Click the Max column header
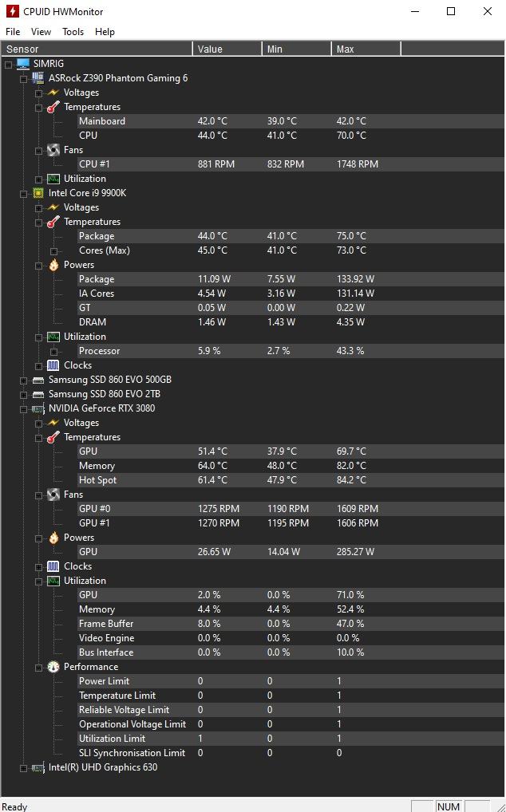 pyautogui.click(x=365, y=49)
